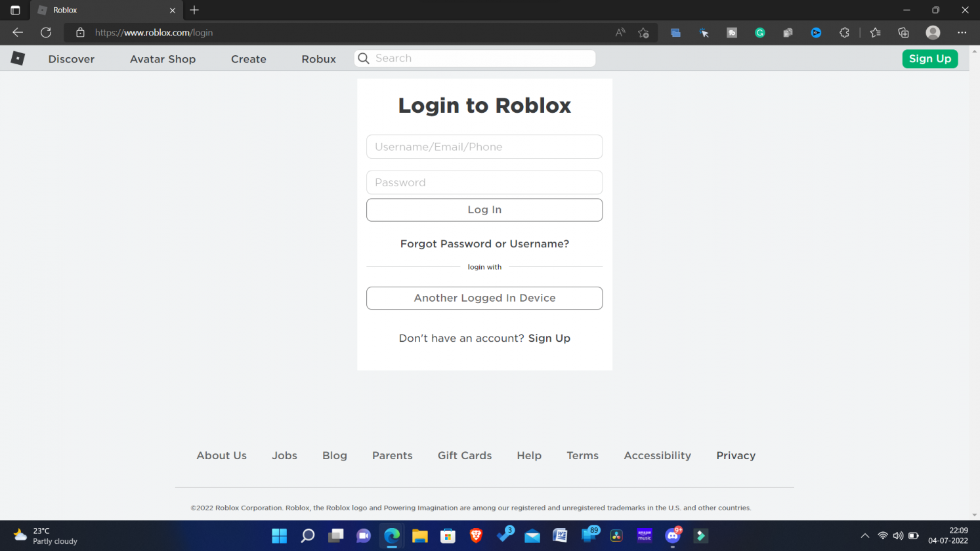The width and height of the screenshot is (980, 551).
Task: Open the copy documents extension icon
Action: tap(788, 33)
